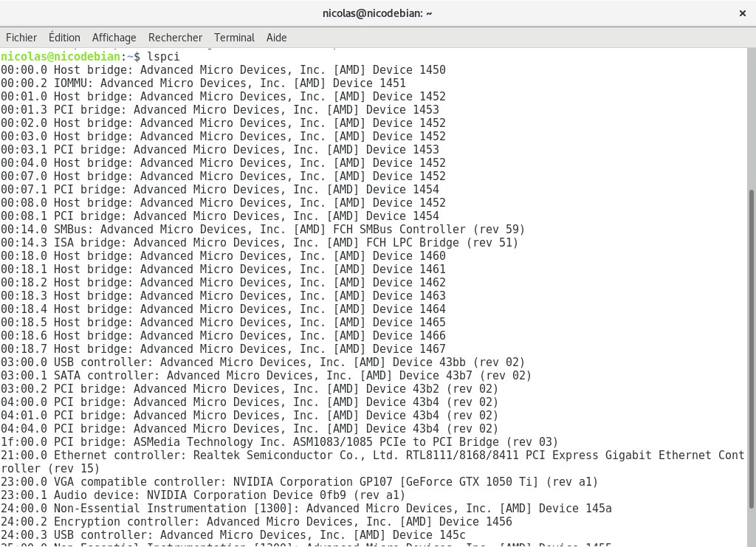The height and width of the screenshot is (547, 756).
Task: Click the ASMedia Technology PCI bridge line
Action: click(x=280, y=442)
